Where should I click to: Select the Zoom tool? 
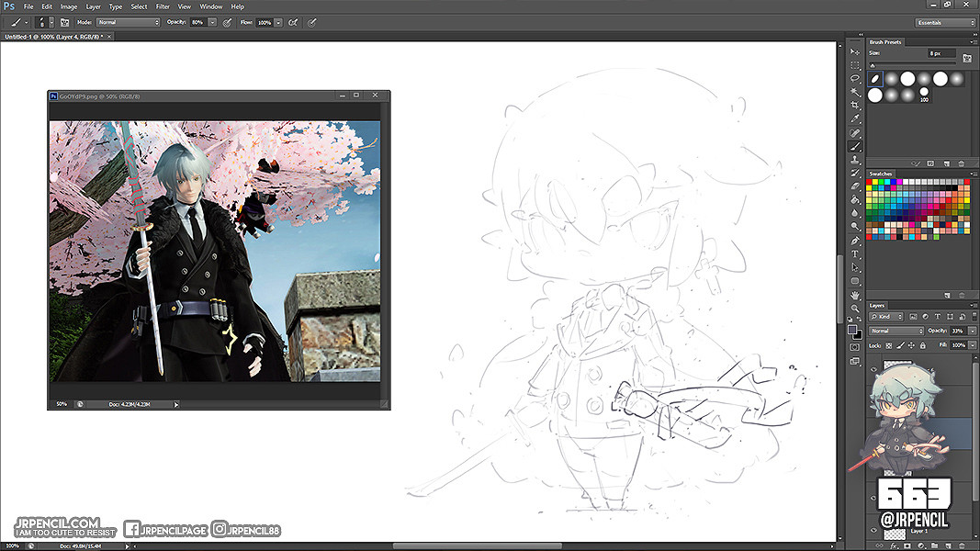[x=855, y=309]
